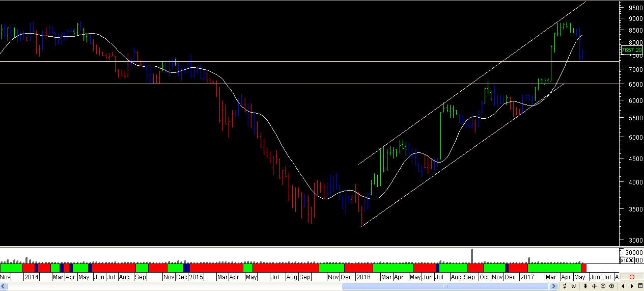Click the Dec label just before 2016

(x=347, y=277)
